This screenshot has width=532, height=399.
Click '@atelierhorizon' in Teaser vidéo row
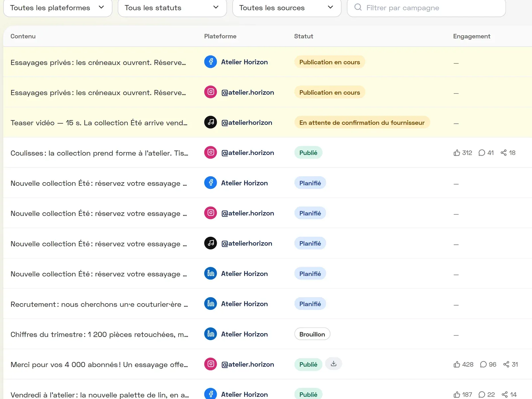pyautogui.click(x=247, y=123)
